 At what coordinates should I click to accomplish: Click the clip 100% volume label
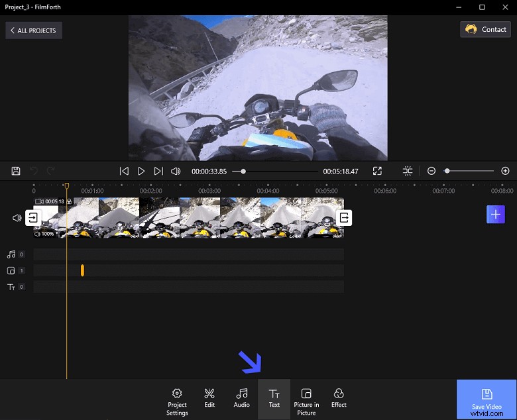click(44, 234)
